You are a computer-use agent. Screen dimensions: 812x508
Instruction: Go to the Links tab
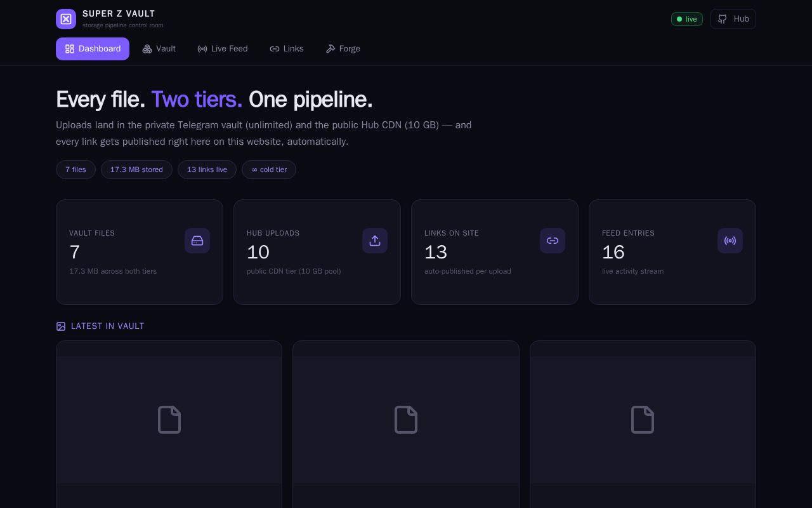[287, 49]
